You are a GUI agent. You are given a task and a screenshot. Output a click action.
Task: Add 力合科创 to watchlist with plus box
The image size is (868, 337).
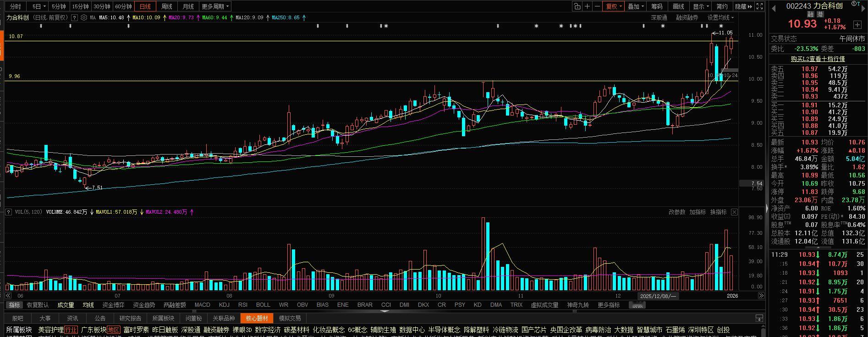(857, 24)
